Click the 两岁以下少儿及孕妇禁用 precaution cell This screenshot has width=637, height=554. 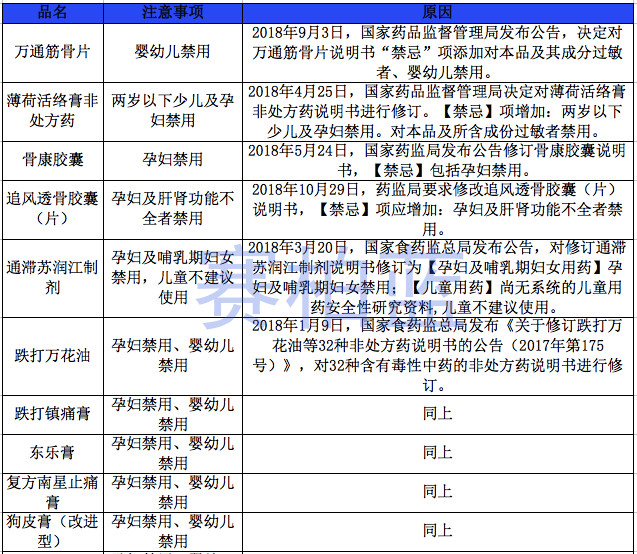[x=173, y=110]
